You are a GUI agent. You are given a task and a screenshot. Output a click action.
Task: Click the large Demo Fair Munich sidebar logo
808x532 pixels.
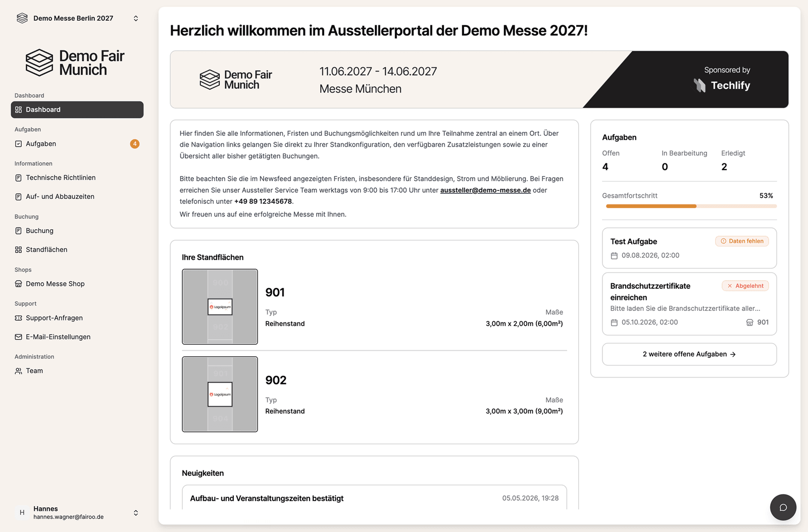click(x=75, y=63)
